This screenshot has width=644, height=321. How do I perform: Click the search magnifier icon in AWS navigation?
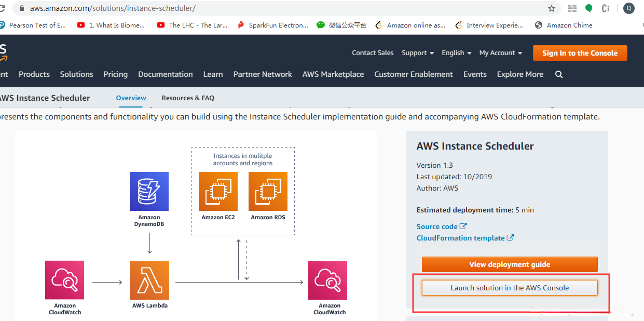tap(559, 74)
